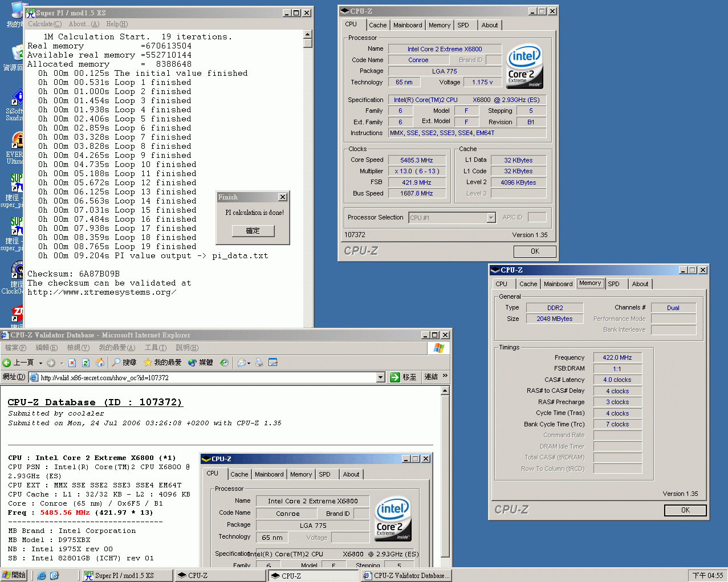Click the Edit page icon in IE toolbar
Image resolution: width=728 pixels, height=582 pixels.
click(273, 363)
